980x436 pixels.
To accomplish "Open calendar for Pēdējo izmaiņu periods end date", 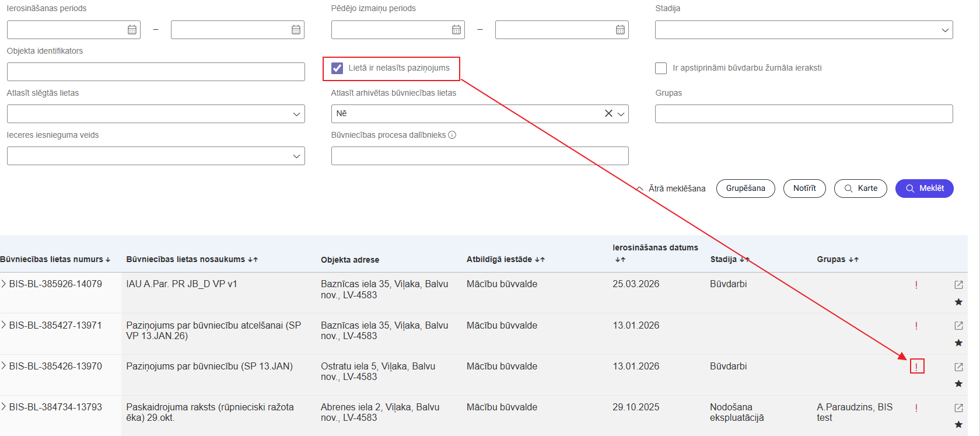I will click(621, 30).
